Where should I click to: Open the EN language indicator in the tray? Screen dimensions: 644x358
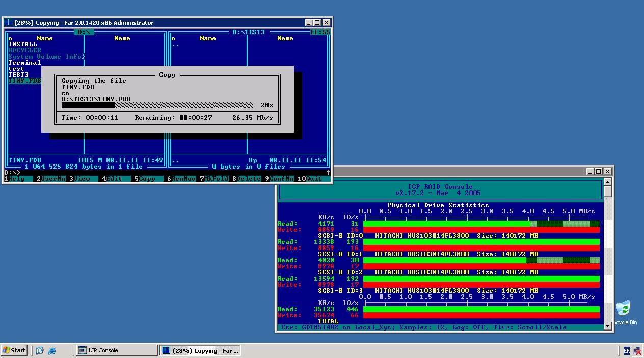pyautogui.click(x=626, y=350)
